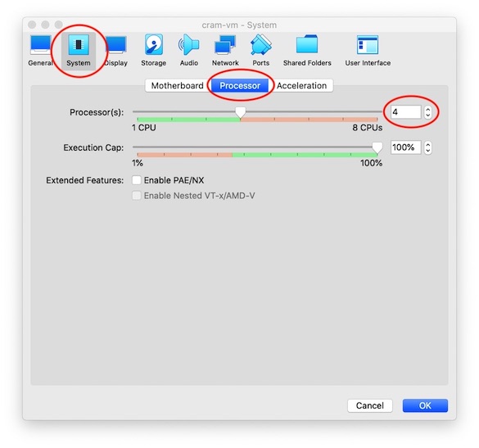Click the Processor(s) slider handle
The width and height of the screenshot is (479, 448).
[241, 112]
